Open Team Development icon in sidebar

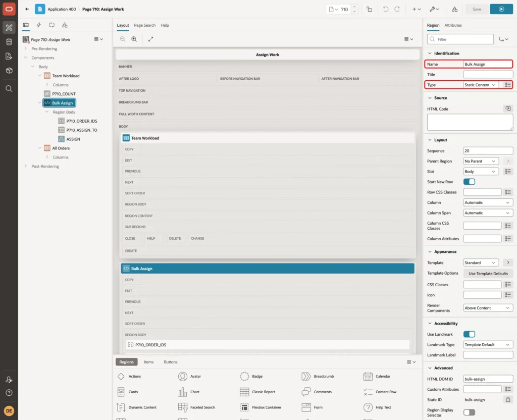click(9, 56)
